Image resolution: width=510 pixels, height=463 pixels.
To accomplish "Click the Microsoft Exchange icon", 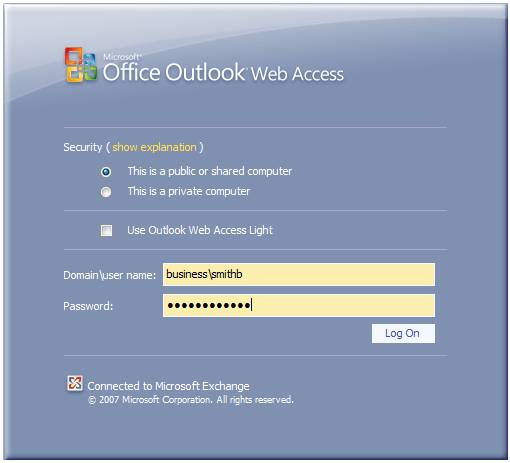I will pyautogui.click(x=75, y=383).
